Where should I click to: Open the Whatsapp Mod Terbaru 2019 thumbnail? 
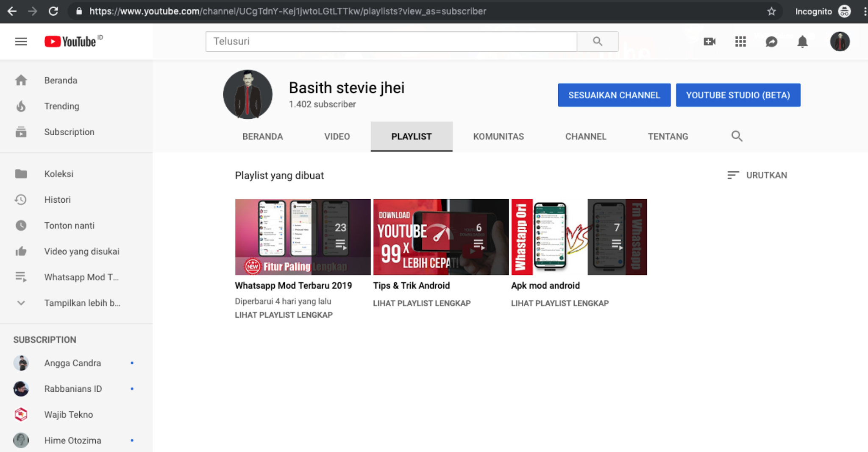(x=303, y=237)
